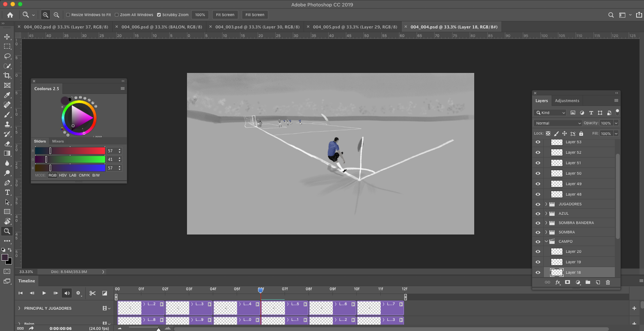
Task: Select the Brush tool
Action: [7, 114]
